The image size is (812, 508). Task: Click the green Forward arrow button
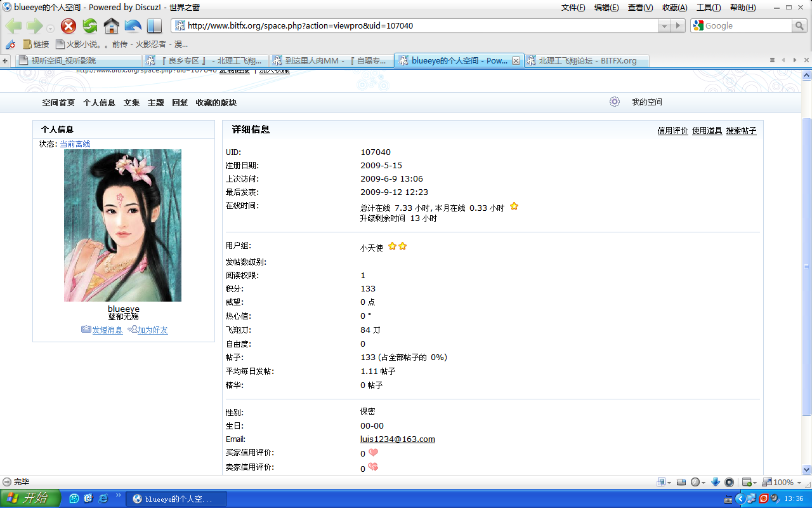[x=34, y=26]
